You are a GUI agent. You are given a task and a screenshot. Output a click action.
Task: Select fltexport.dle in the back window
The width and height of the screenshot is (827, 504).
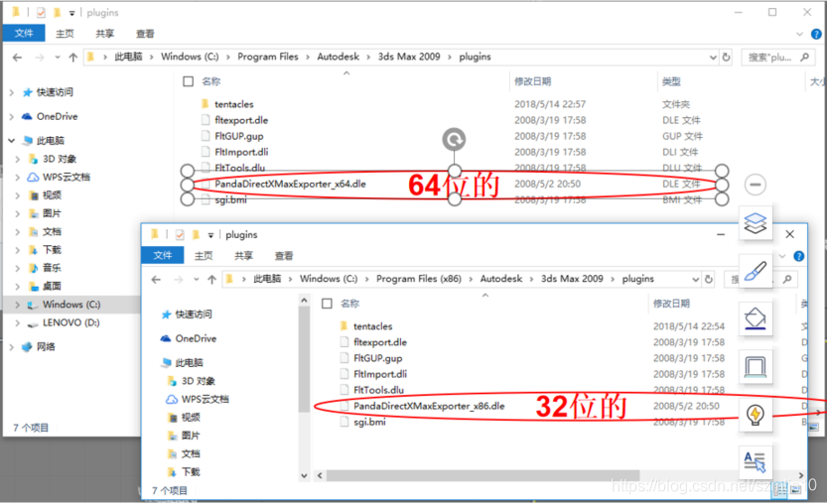click(x=241, y=120)
